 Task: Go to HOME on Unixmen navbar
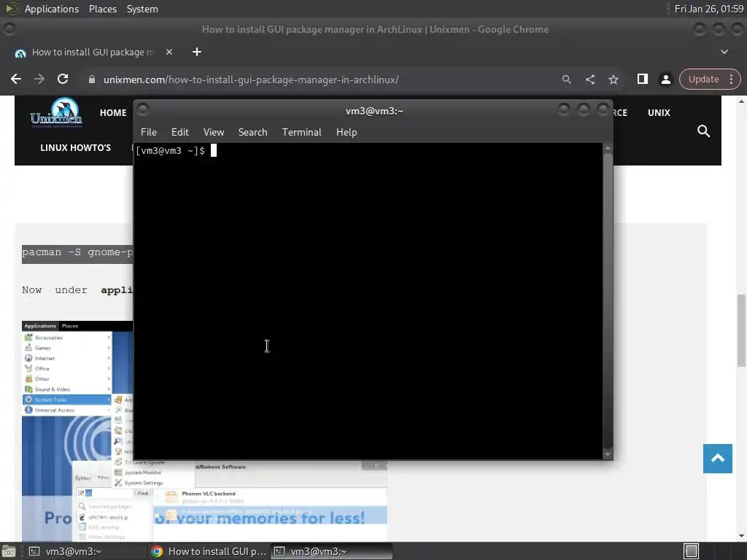(113, 113)
